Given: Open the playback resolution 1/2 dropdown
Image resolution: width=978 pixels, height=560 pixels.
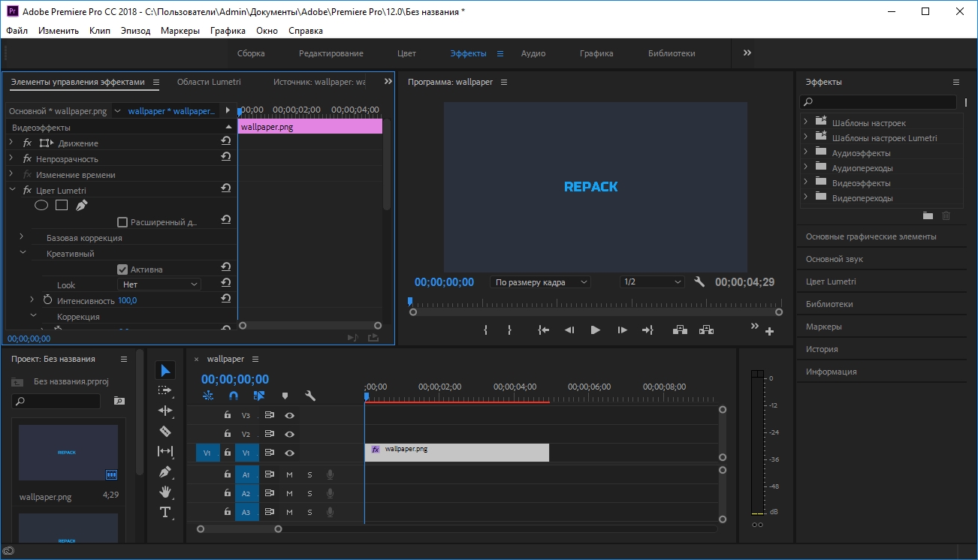Looking at the screenshot, I should (652, 282).
